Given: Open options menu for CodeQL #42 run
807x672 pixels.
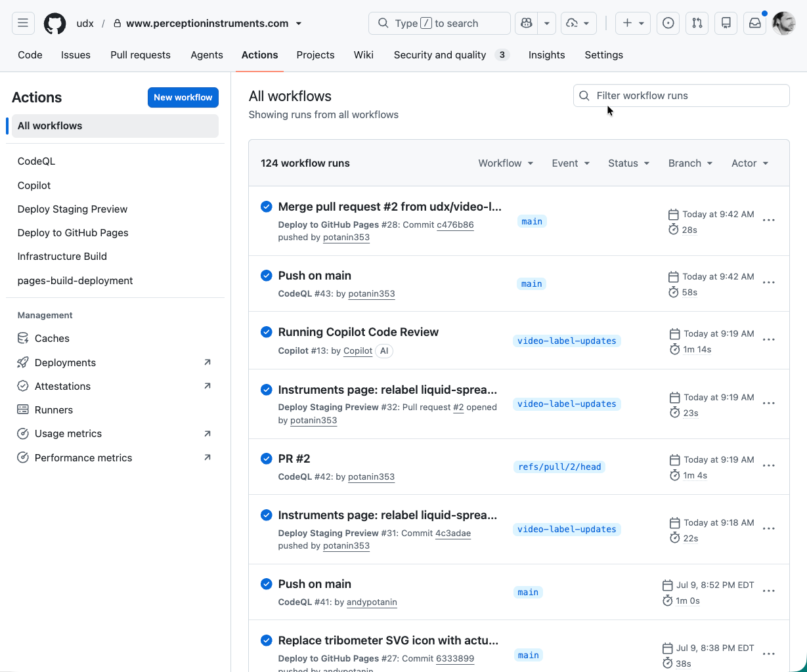Looking at the screenshot, I should (x=769, y=466).
